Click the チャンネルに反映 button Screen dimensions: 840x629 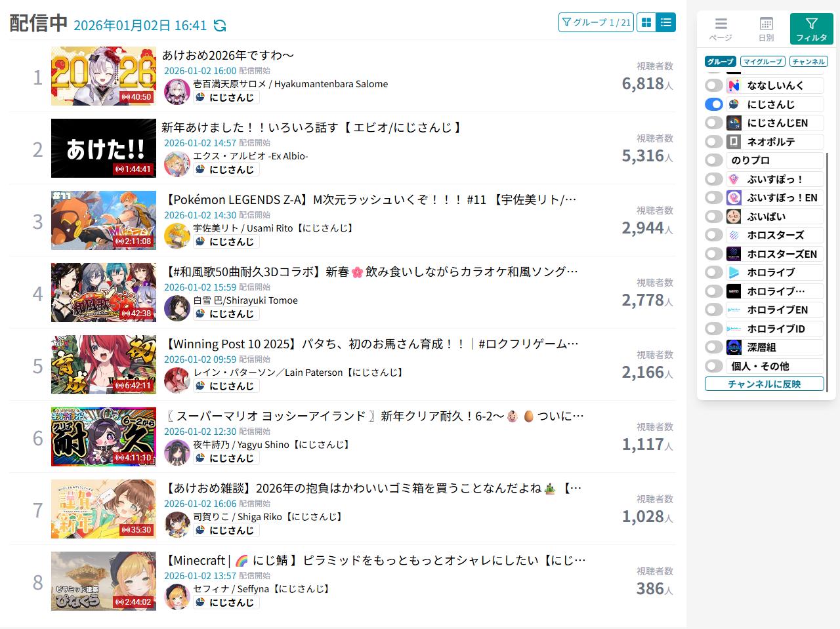tap(764, 384)
